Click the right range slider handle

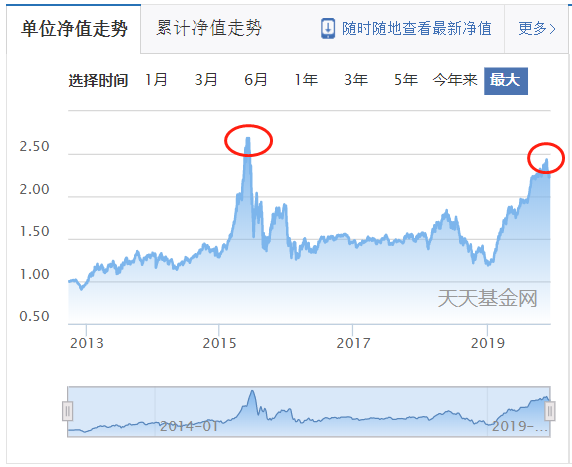pos(550,411)
